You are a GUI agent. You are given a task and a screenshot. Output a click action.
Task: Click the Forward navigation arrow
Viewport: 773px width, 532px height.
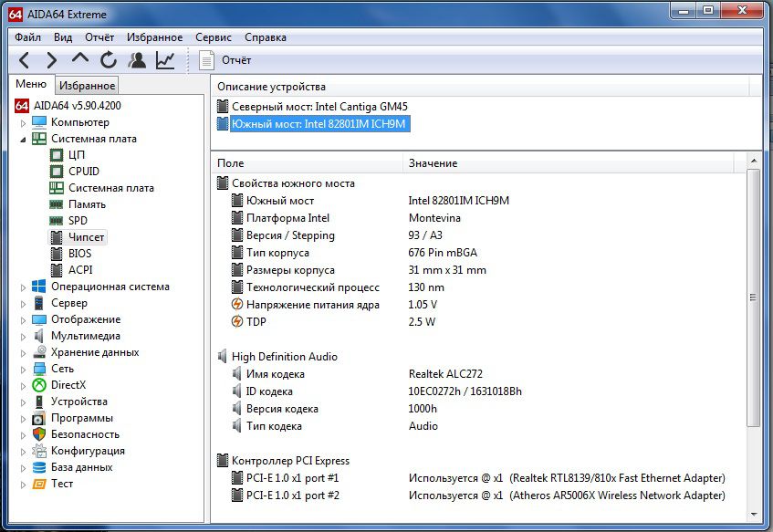click(52, 60)
